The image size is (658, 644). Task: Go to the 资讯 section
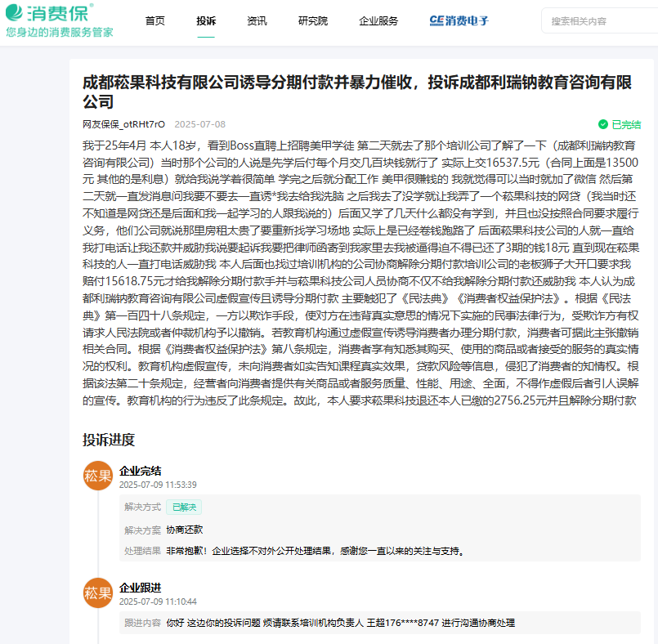257,21
